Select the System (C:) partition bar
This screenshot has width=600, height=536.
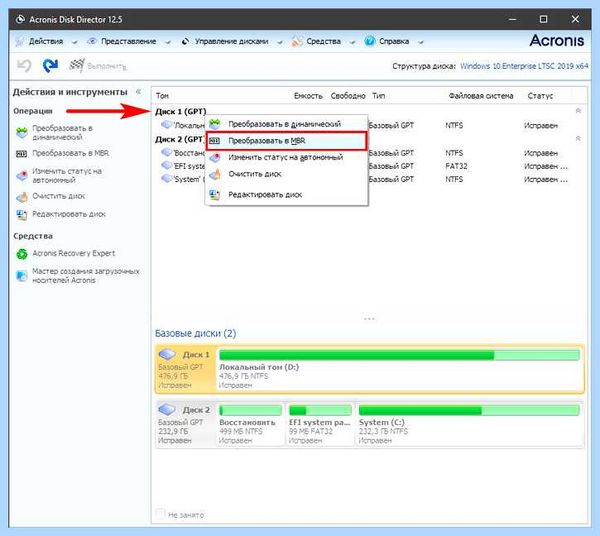click(469, 411)
